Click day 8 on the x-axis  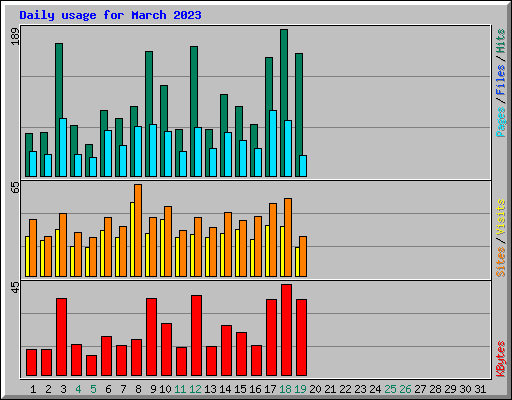tap(138, 389)
